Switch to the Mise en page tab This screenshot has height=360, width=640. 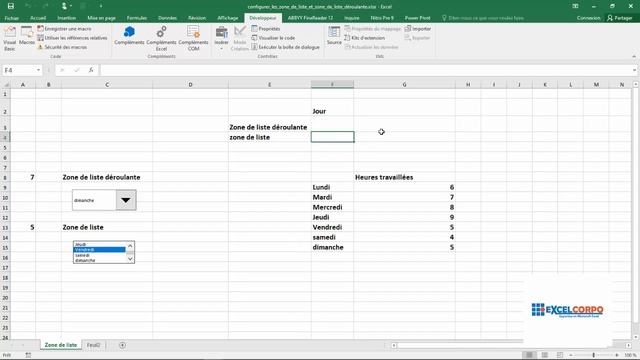click(101, 18)
